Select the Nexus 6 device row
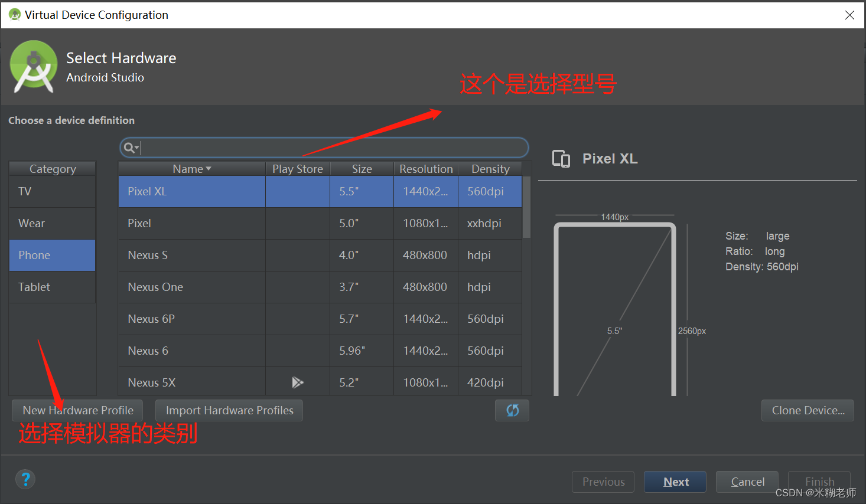Screen dimensions: 866x504 pyautogui.click(x=320, y=351)
